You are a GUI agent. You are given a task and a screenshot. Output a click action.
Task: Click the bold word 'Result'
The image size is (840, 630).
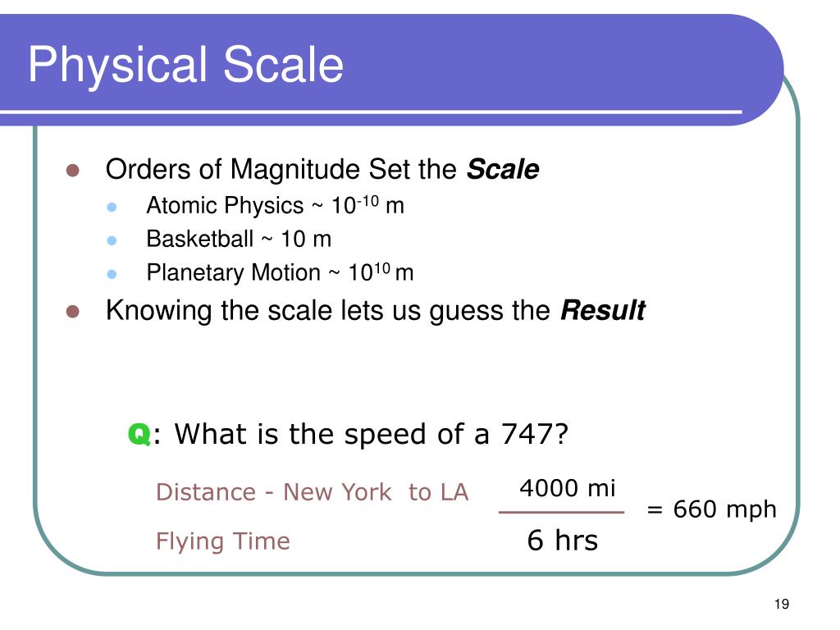[x=603, y=311]
